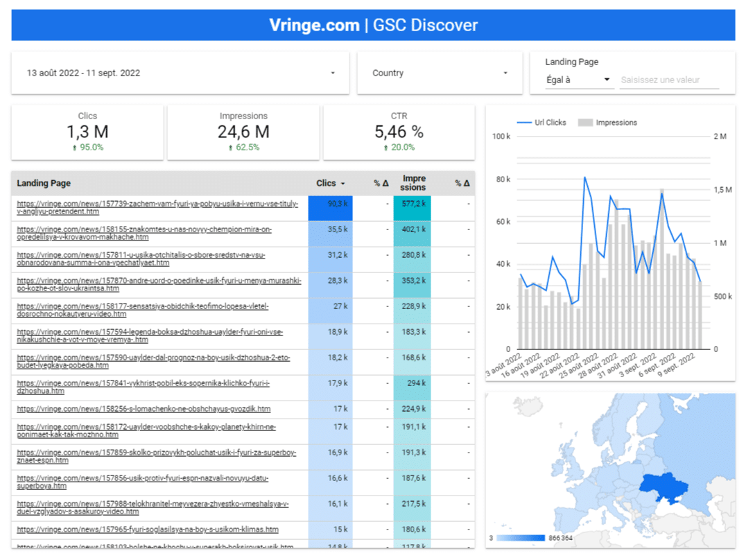Click the Landing Page column header
Image resolution: width=746 pixels, height=560 pixels.
click(x=44, y=183)
